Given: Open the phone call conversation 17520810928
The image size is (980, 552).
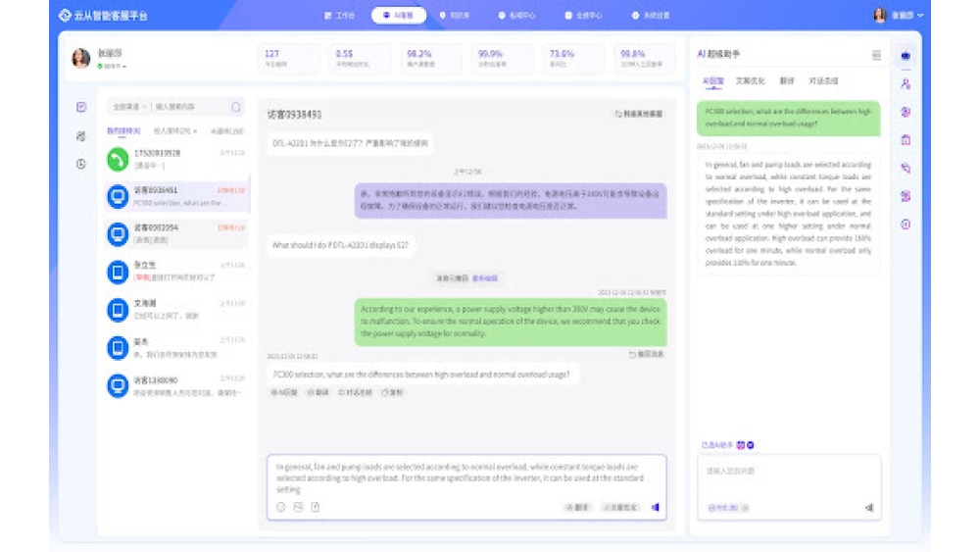Looking at the screenshot, I should pos(176,159).
